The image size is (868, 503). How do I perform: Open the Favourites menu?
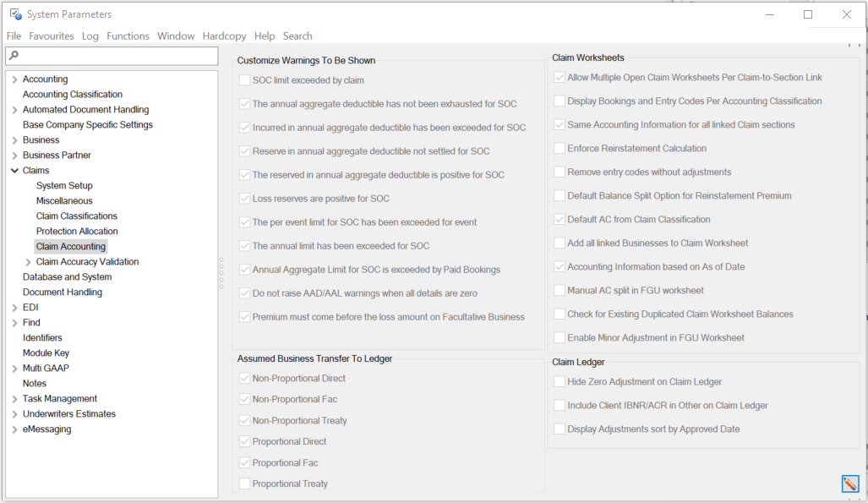52,36
